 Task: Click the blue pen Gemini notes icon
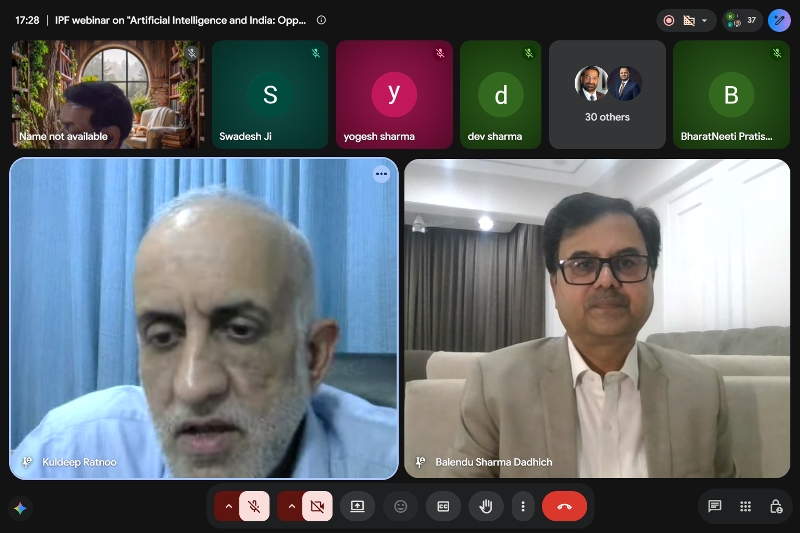779,20
